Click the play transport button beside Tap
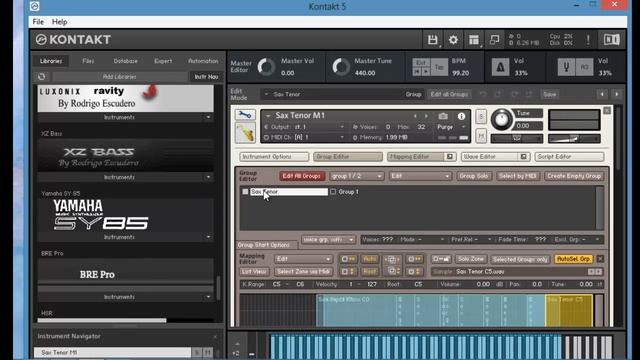 tap(426, 71)
